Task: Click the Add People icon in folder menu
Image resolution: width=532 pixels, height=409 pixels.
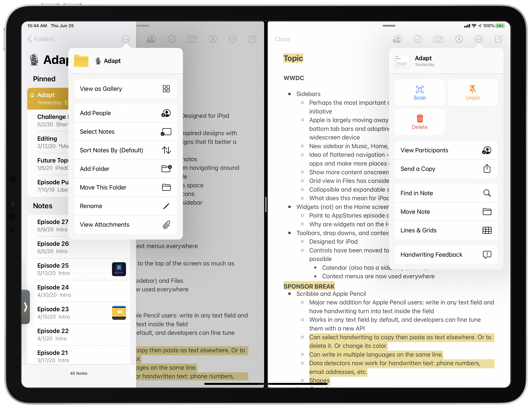Action: (166, 113)
